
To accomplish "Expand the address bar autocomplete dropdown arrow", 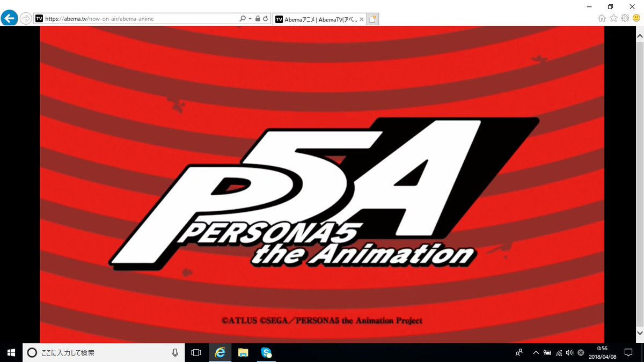I will [x=250, y=18].
